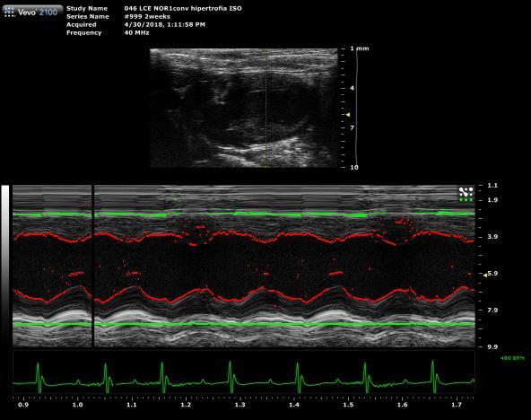Image resolution: width=531 pixels, height=420 pixels.
Task: Click the '1 mm' depth label on B-mode scale
Action: point(360,48)
